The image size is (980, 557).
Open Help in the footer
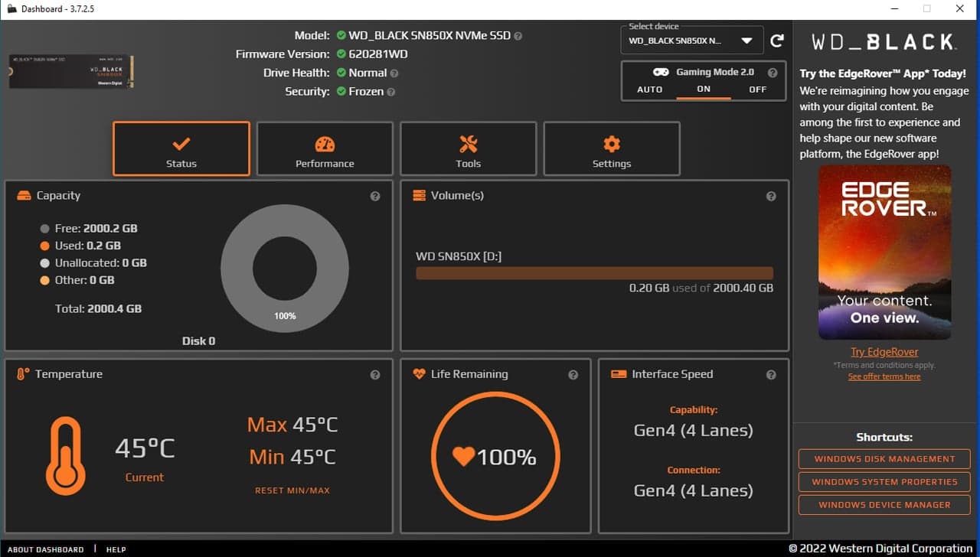click(116, 549)
